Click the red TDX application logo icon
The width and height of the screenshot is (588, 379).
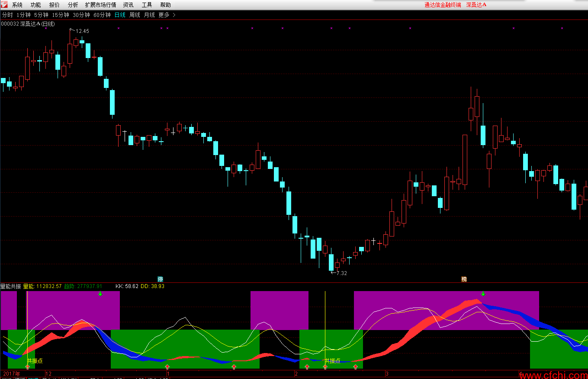pos(4,5)
